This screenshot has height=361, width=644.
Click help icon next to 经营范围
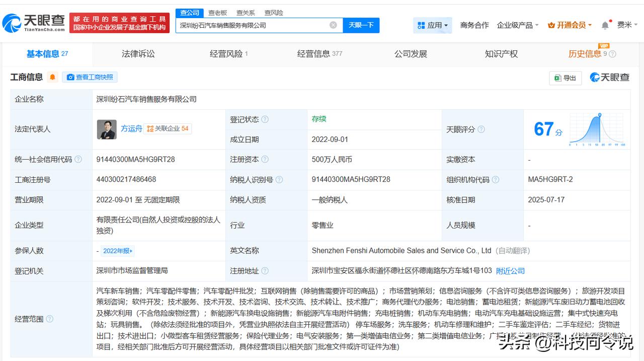point(49,319)
